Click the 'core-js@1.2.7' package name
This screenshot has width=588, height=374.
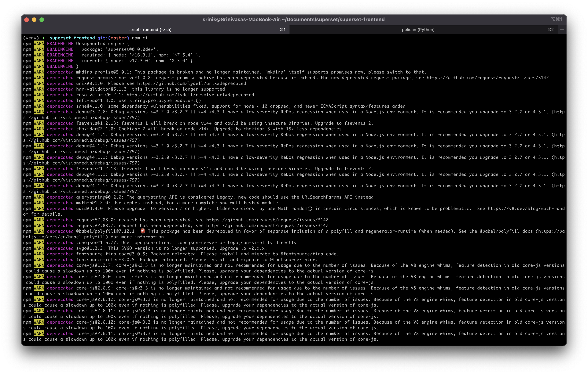95,265
